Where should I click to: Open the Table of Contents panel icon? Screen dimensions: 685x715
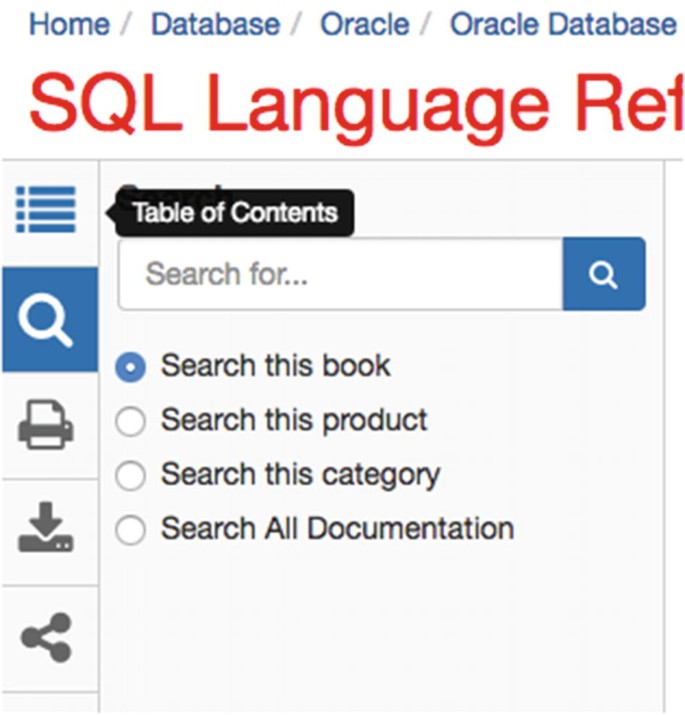pyautogui.click(x=46, y=211)
